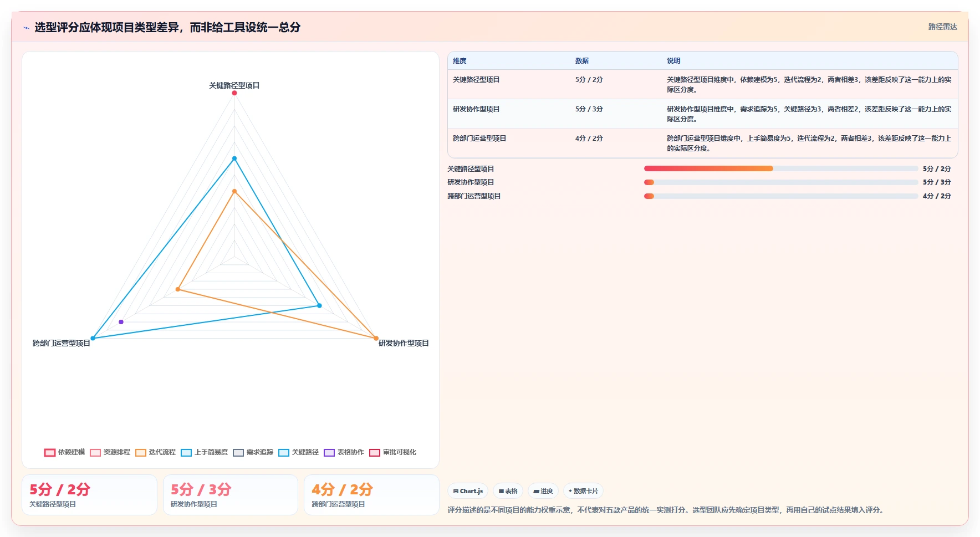Toggle the 依赖建模 legend item
980x537 pixels.
pyautogui.click(x=65, y=452)
